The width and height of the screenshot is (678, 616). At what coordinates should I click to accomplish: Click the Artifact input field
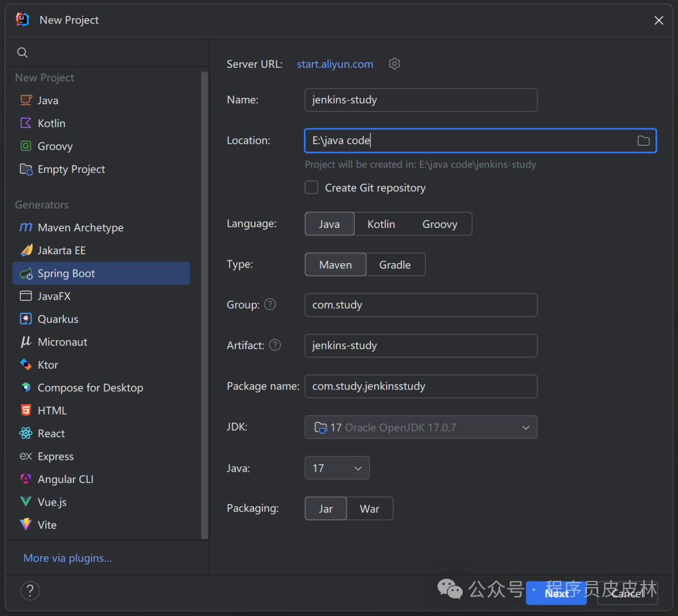(x=421, y=345)
